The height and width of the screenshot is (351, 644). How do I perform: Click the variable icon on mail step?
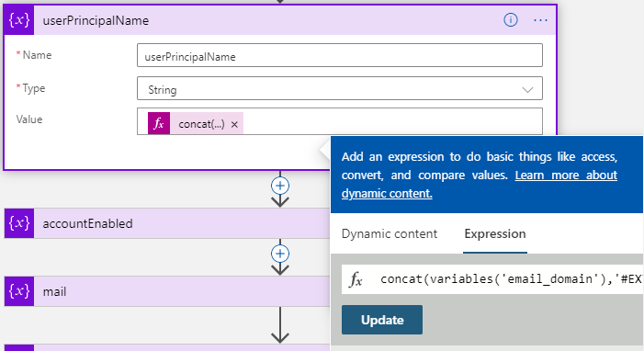(19, 291)
